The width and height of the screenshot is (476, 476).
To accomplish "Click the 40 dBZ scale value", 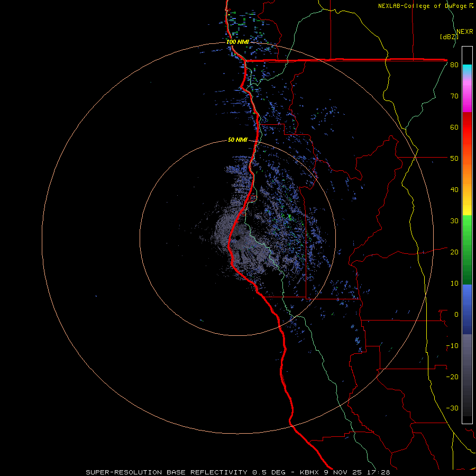I will point(454,190).
